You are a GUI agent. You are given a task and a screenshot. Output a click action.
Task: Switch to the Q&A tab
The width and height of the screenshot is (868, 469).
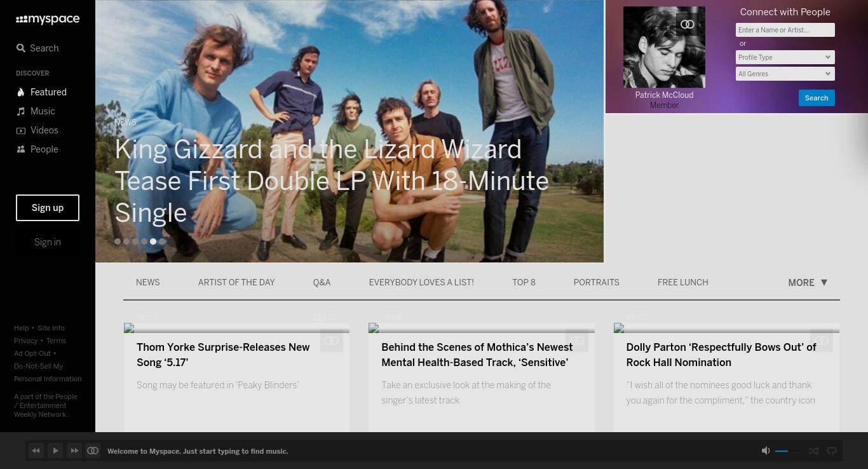tap(322, 282)
